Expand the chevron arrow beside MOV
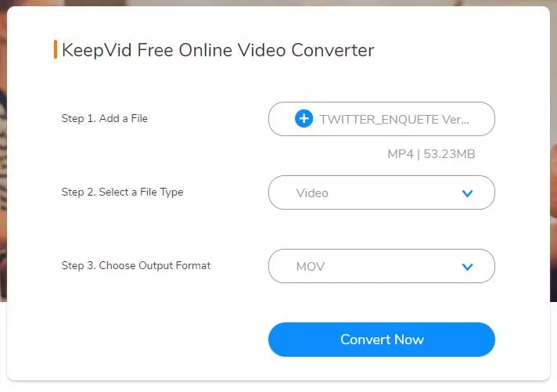The height and width of the screenshot is (392, 557). 467,267
